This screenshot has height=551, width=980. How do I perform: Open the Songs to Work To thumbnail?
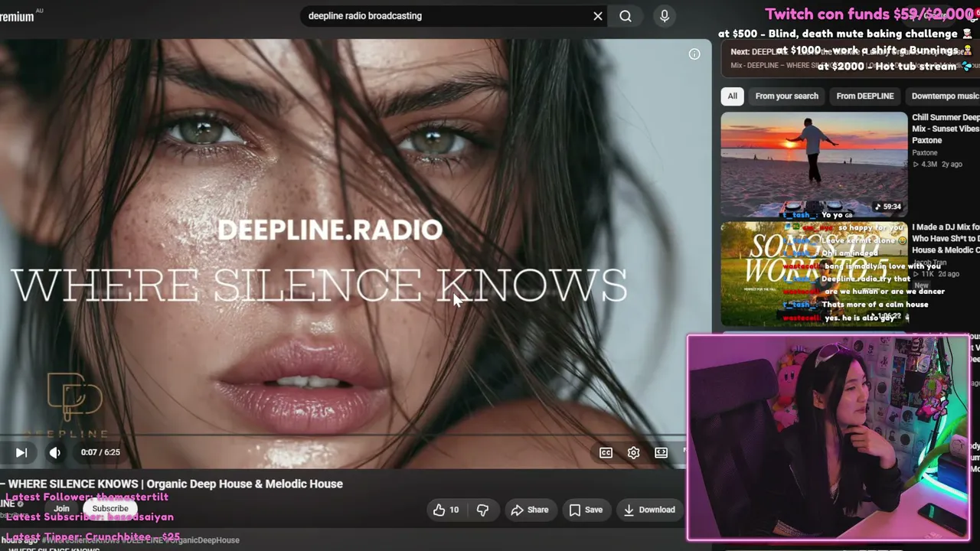click(x=814, y=274)
